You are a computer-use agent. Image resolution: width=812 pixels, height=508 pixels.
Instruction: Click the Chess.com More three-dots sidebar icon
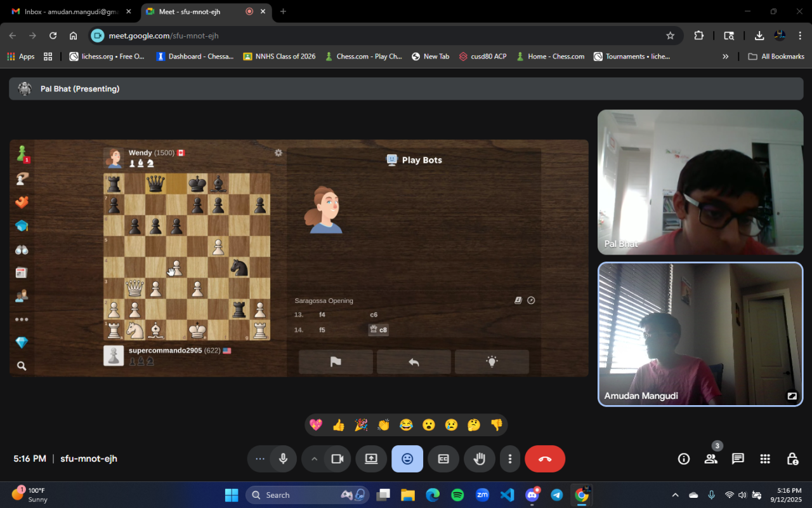(x=22, y=319)
